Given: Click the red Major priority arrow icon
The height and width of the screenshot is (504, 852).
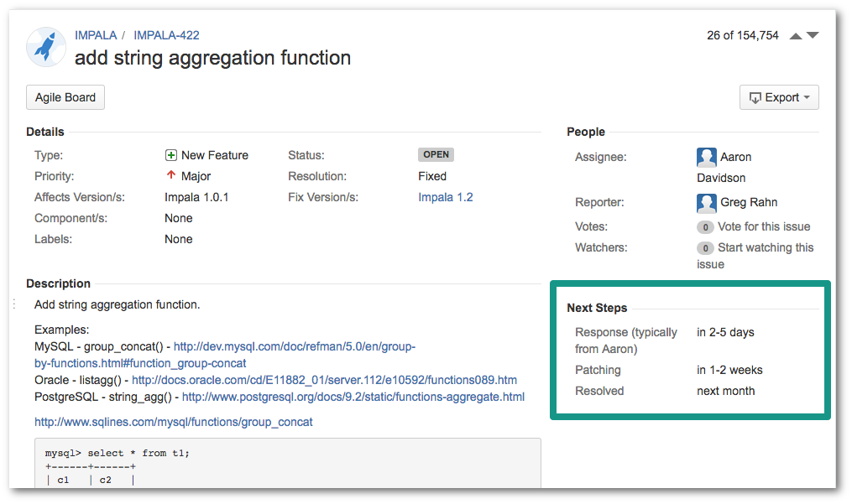Looking at the screenshot, I should (170, 175).
